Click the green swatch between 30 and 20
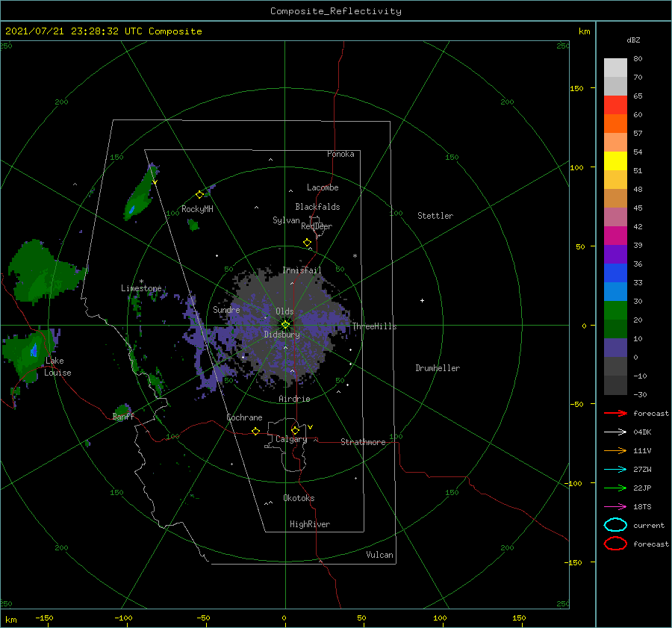The width and height of the screenshot is (672, 628). (x=615, y=311)
